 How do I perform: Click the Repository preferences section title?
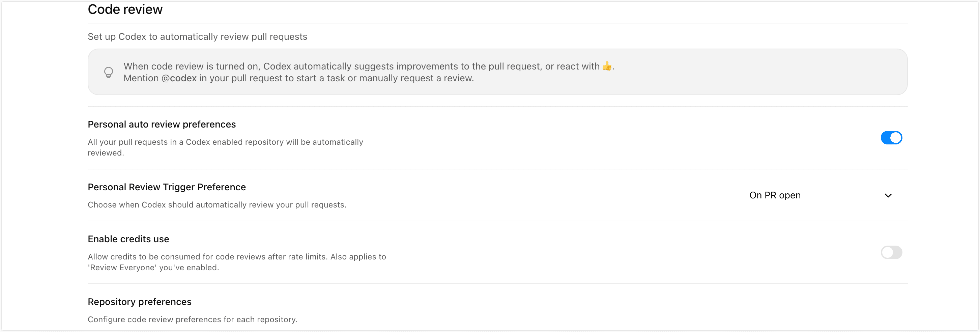coord(140,302)
